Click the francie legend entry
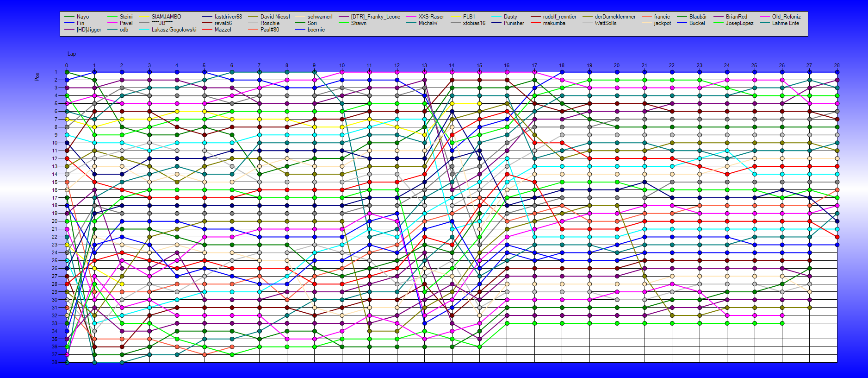This screenshot has height=378, width=868. [x=662, y=17]
